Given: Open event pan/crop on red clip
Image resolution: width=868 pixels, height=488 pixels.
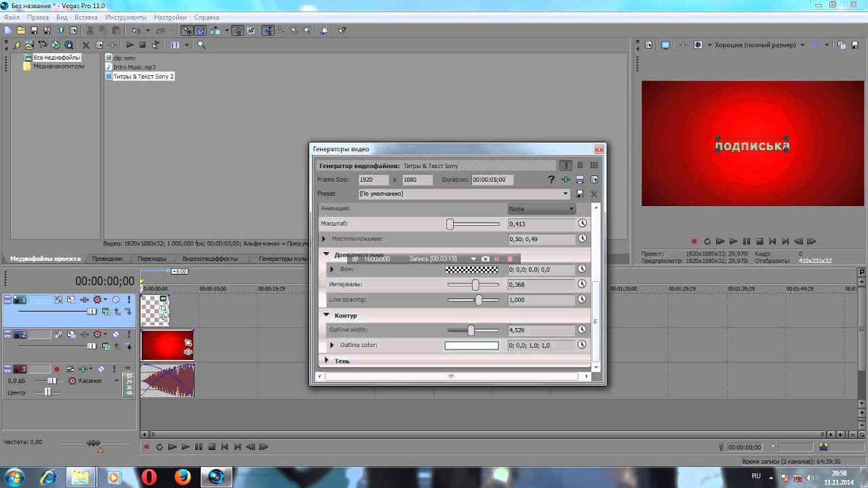Looking at the screenshot, I should coord(188,343).
